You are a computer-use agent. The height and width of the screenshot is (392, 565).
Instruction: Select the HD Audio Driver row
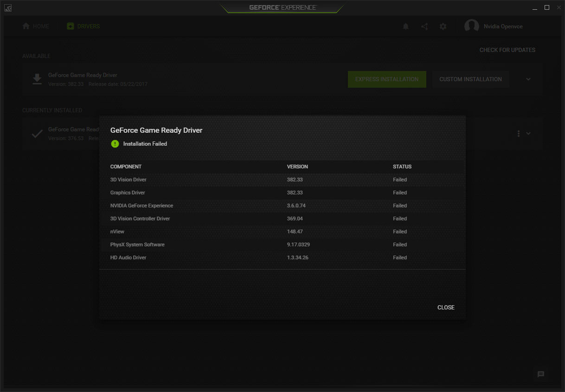point(282,257)
